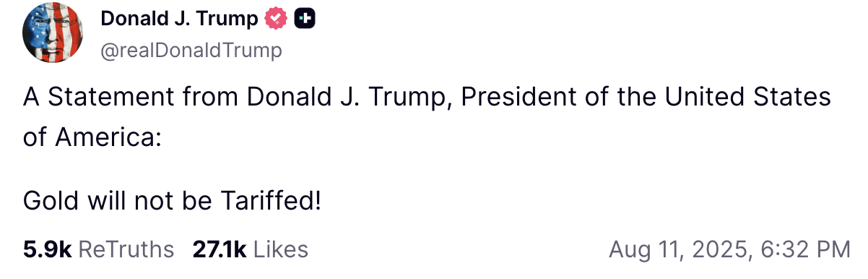The height and width of the screenshot is (279, 868).
Task: View the 5.9k ReTruths list
Action: tap(98, 249)
